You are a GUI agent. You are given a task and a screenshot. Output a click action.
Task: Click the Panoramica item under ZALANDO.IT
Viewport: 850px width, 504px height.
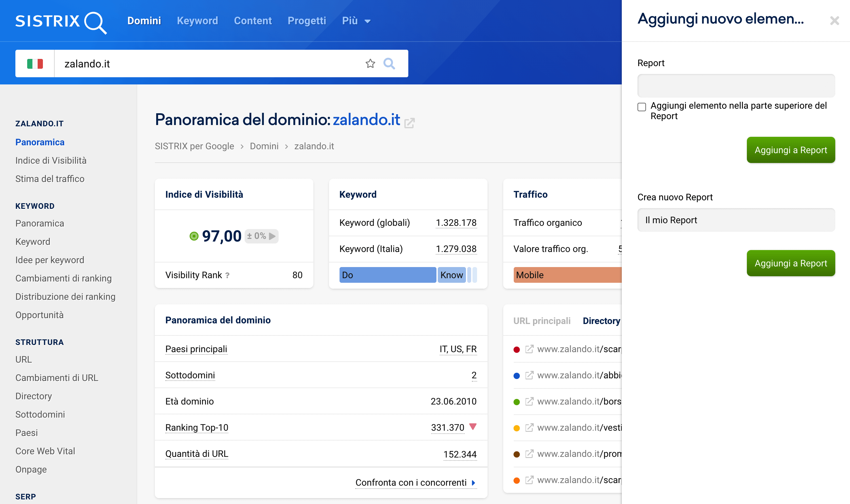(40, 142)
